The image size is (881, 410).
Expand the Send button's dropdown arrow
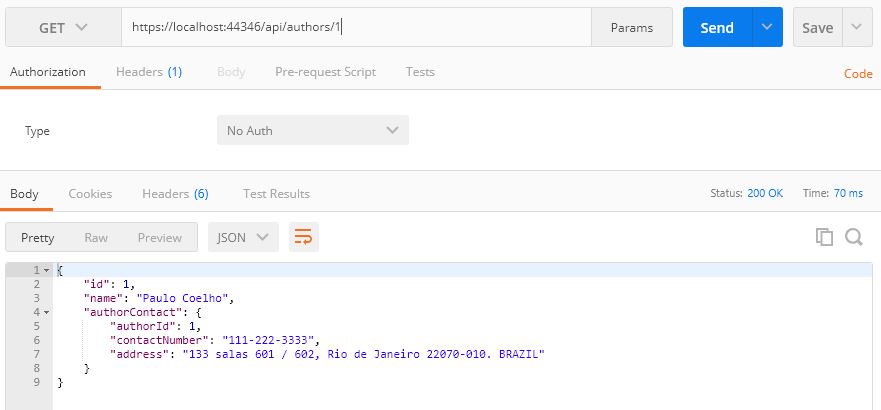[767, 27]
